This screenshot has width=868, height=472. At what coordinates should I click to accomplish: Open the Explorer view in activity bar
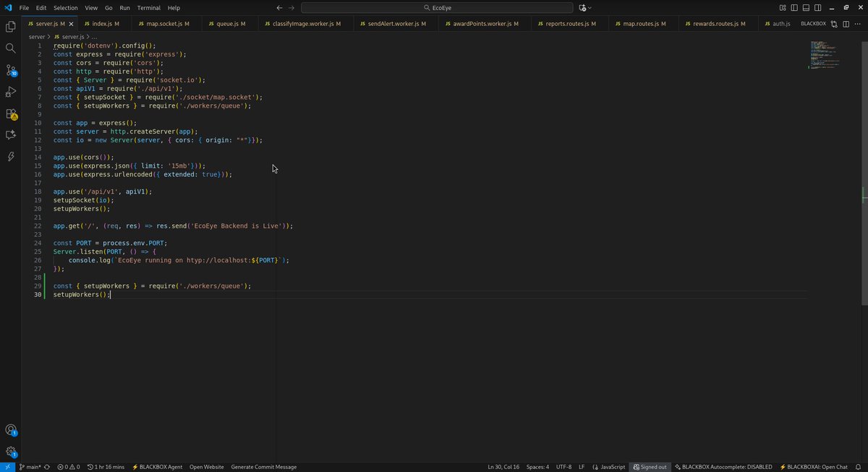[x=11, y=27]
